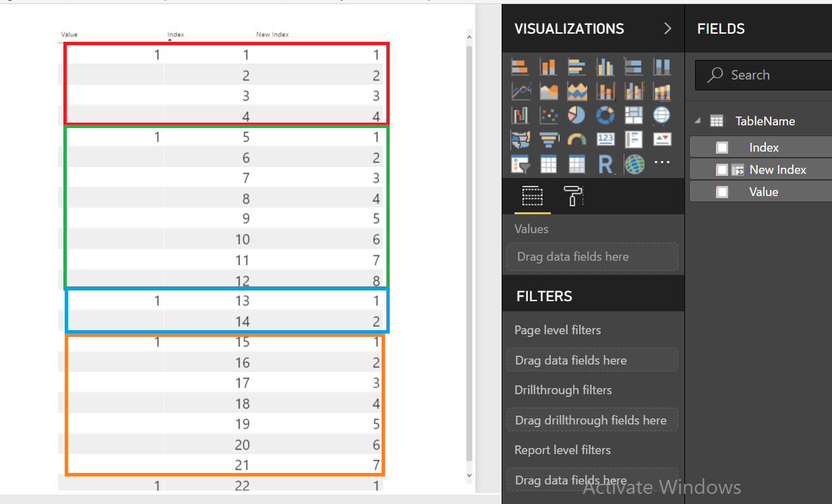Image resolution: width=832 pixels, height=504 pixels.
Task: Click the Values drop well
Action: point(592,257)
